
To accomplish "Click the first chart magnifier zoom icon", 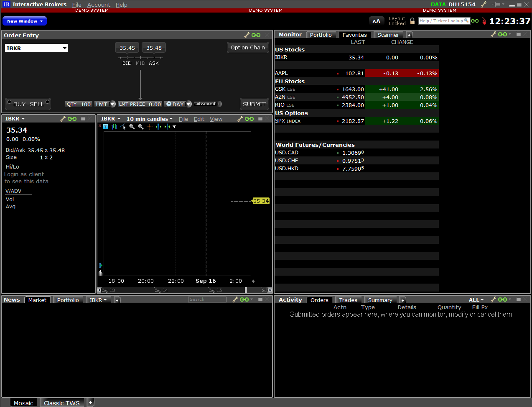I will [x=132, y=127].
